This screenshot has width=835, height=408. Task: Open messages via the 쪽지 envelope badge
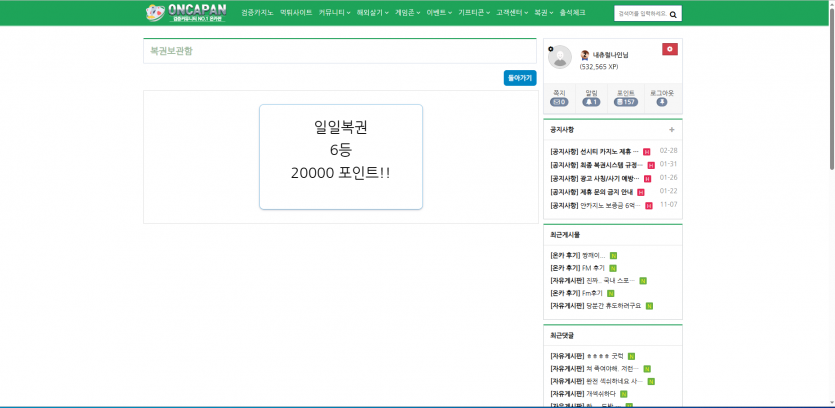click(559, 102)
